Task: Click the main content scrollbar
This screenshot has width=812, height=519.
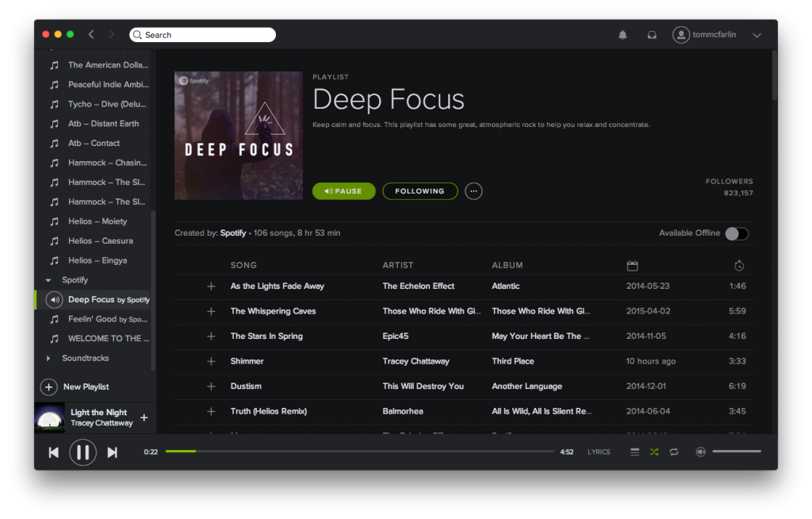Action: pyautogui.click(x=774, y=75)
